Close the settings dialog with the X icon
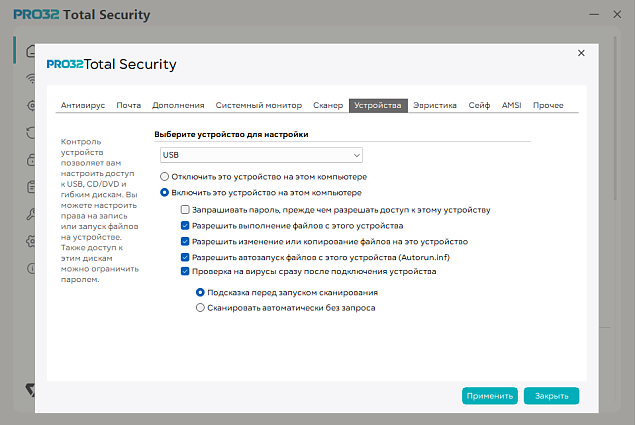 click(581, 53)
